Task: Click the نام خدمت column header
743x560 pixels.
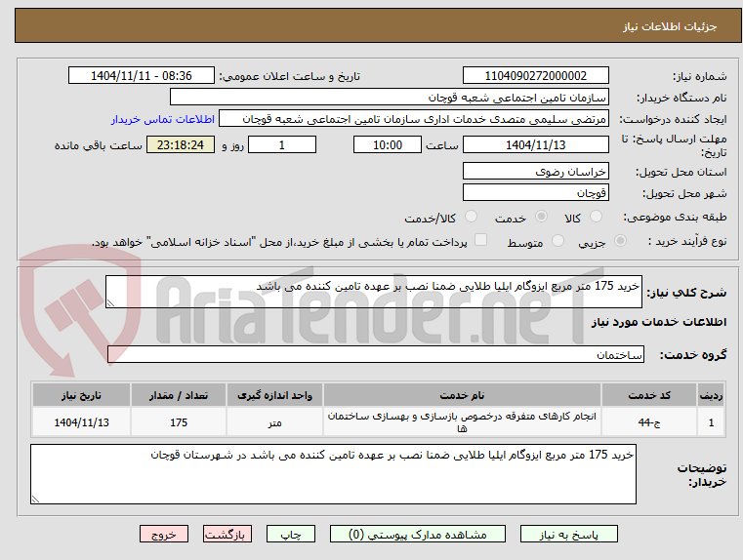Action: 462,395
